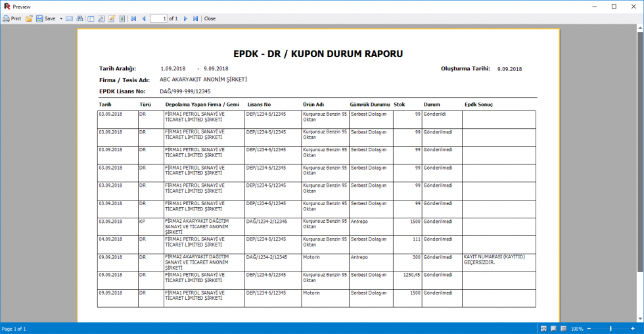The image size is (644, 334).
Task: Click the edit page pencil icon
Action: (x=112, y=18)
